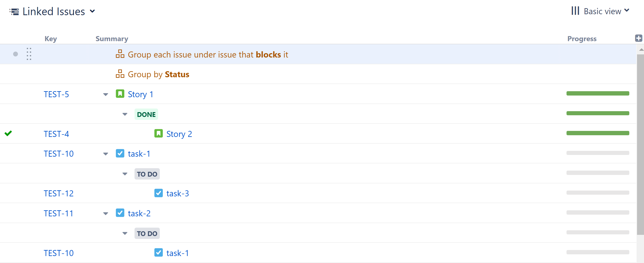This screenshot has width=644, height=263.
Task: Collapse the task-2 row
Action: (106, 213)
